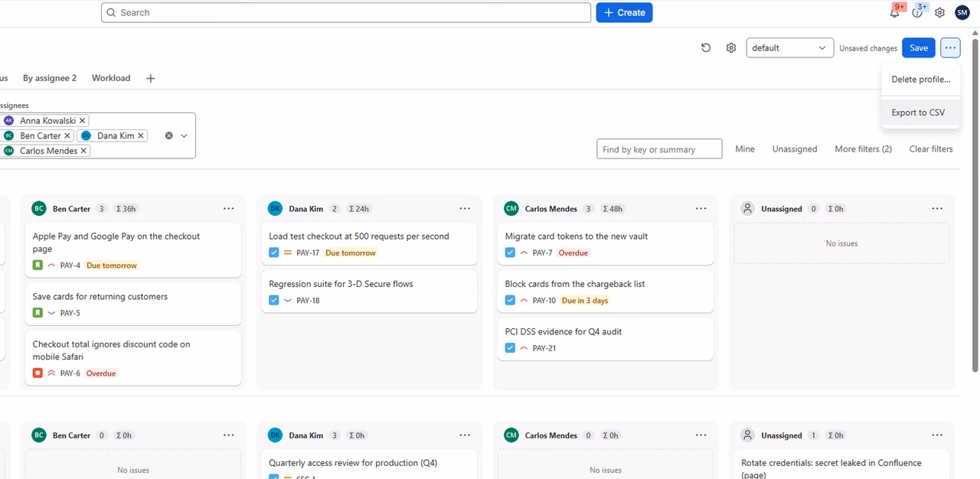Click the story icon on PAY-4
Viewport: 980px width, 479px height.
click(x=38, y=266)
